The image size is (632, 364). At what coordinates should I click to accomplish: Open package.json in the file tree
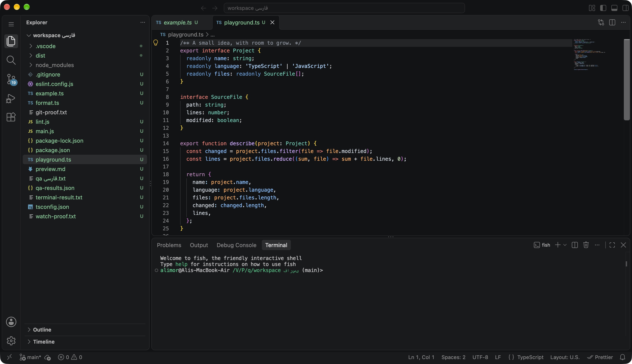point(85,150)
